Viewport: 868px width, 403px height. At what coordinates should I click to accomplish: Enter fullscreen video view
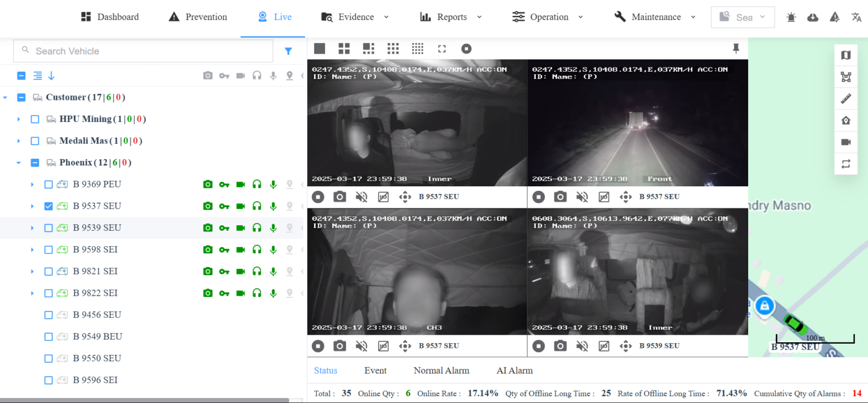coord(442,49)
